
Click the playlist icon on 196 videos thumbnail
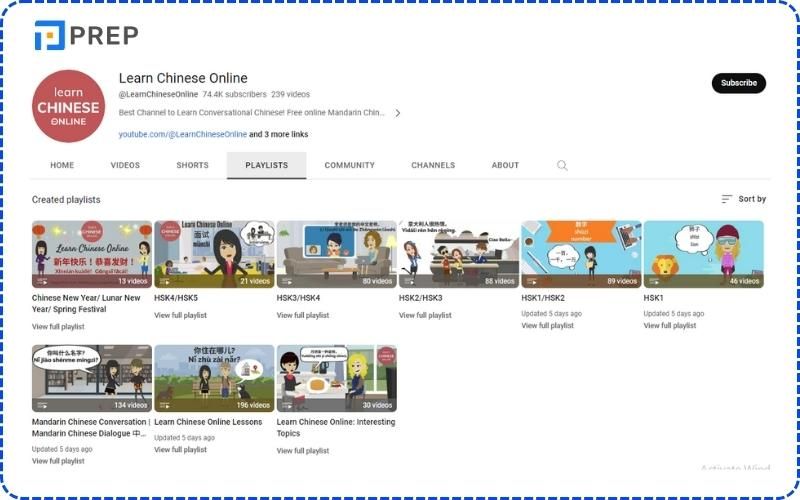164,406
